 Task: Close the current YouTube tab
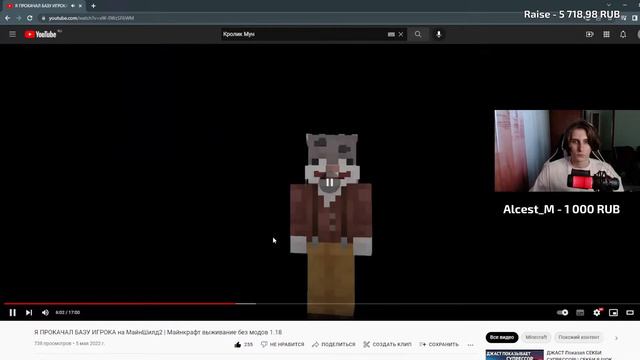[80, 6]
